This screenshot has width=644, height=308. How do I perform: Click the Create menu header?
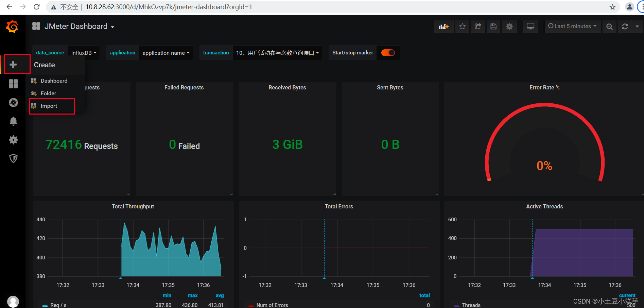pos(45,65)
